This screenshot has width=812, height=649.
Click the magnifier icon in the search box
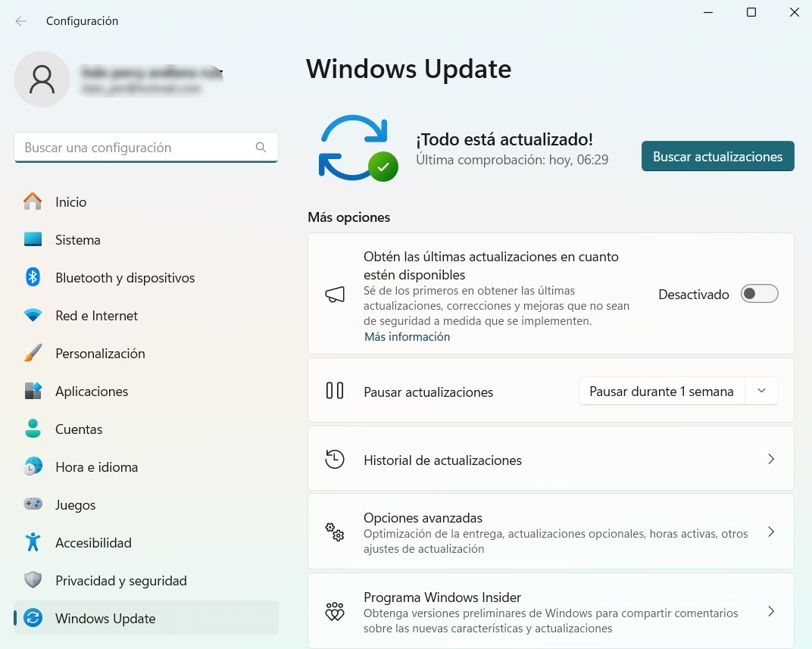(x=261, y=148)
